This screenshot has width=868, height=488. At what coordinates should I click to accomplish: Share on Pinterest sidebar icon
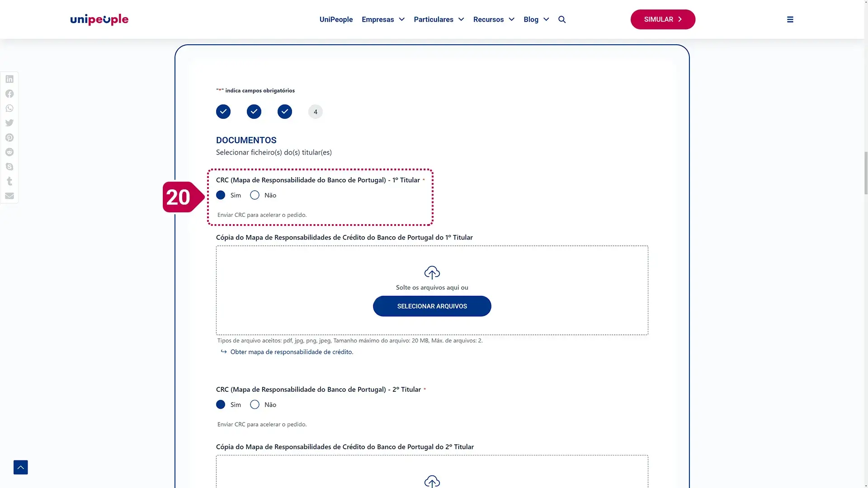(9, 137)
